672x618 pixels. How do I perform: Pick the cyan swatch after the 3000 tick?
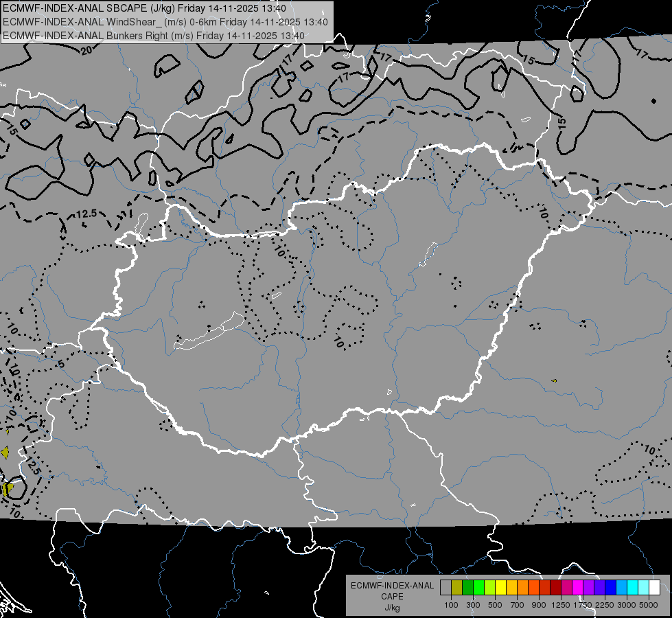tap(633, 587)
